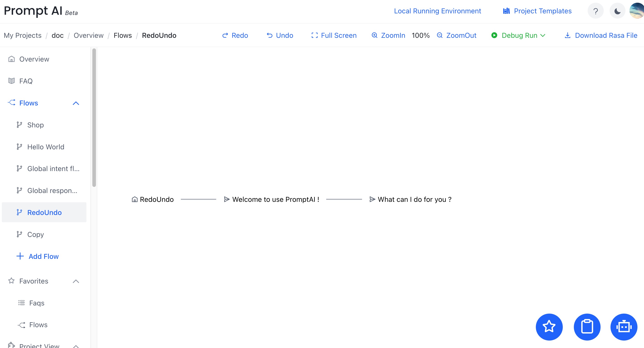Open the Debug Run dropdown arrow
The width and height of the screenshot is (644, 348).
point(543,36)
